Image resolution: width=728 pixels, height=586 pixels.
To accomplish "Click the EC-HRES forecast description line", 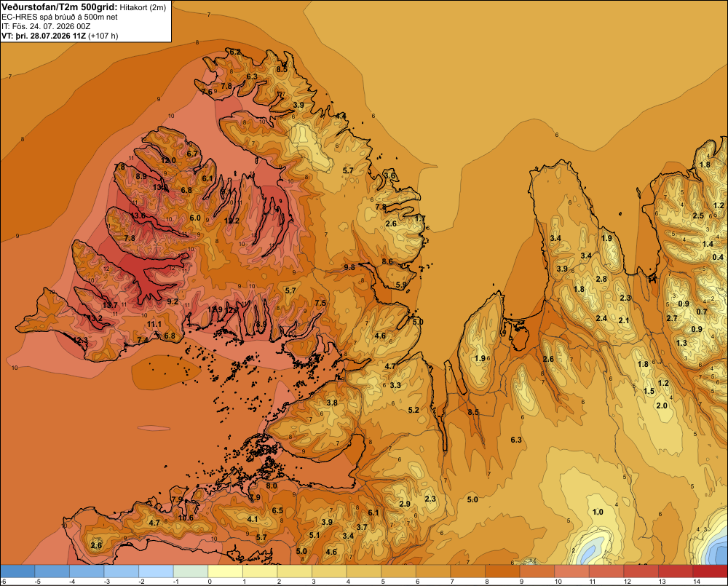I will (x=60, y=17).
